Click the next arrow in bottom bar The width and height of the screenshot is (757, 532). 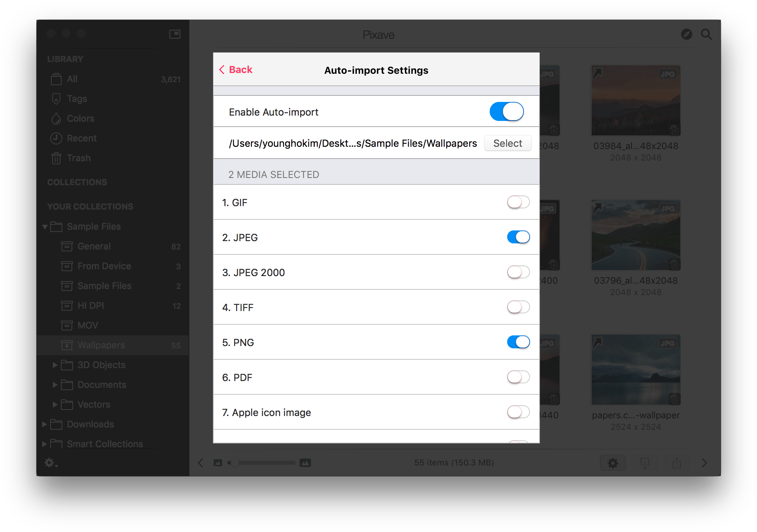click(704, 463)
